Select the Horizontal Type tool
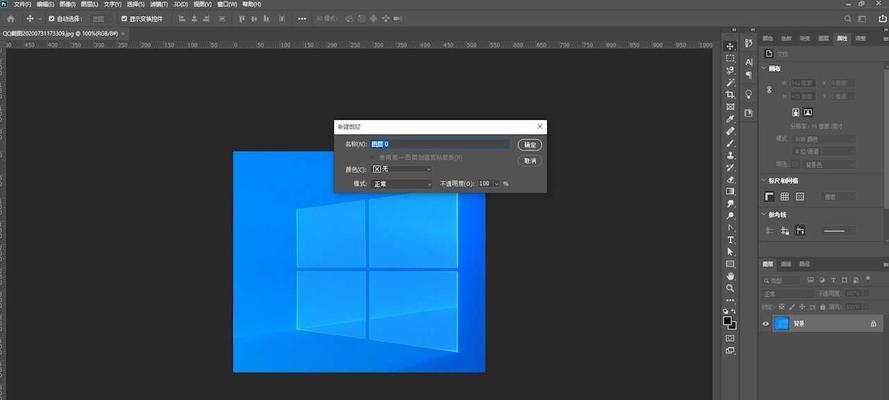 click(730, 240)
